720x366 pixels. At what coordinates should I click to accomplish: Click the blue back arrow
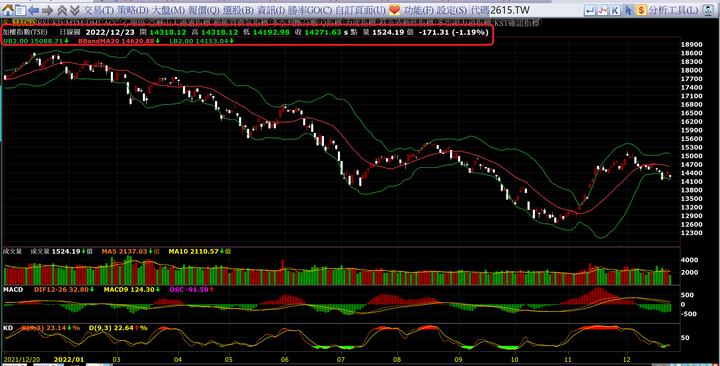pyautogui.click(x=34, y=10)
